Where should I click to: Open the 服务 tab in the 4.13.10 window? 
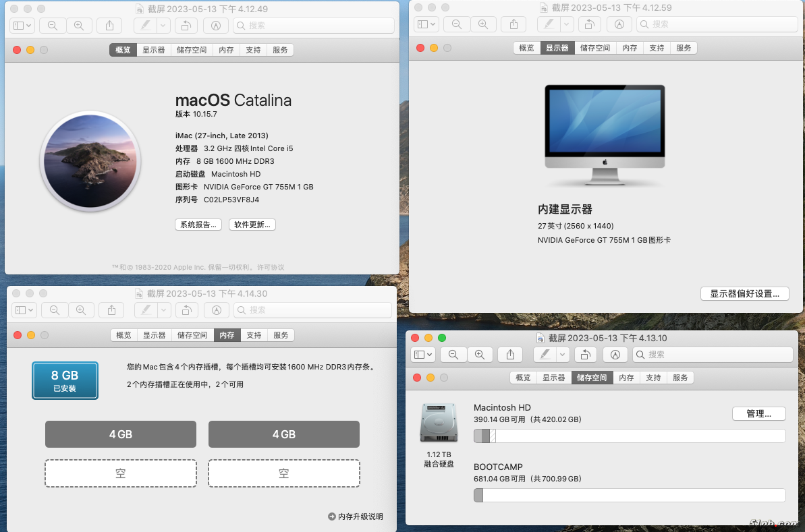tap(679, 378)
